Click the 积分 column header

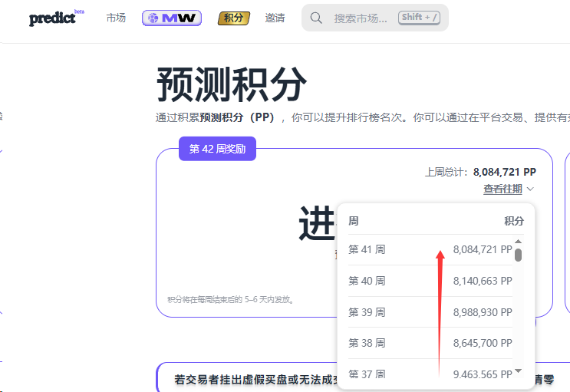tap(514, 221)
